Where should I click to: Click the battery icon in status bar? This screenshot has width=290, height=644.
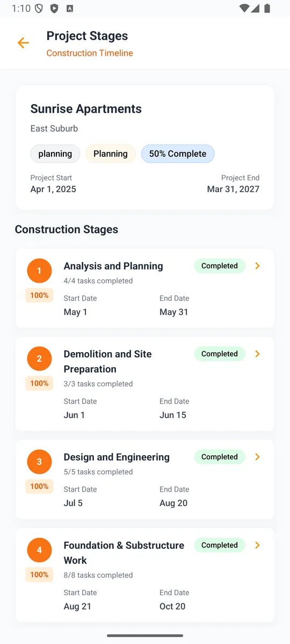click(x=267, y=8)
